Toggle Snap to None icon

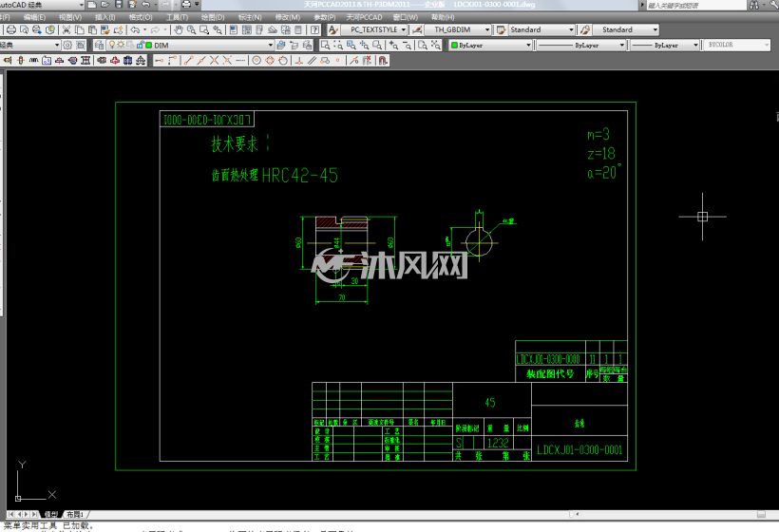(367, 61)
